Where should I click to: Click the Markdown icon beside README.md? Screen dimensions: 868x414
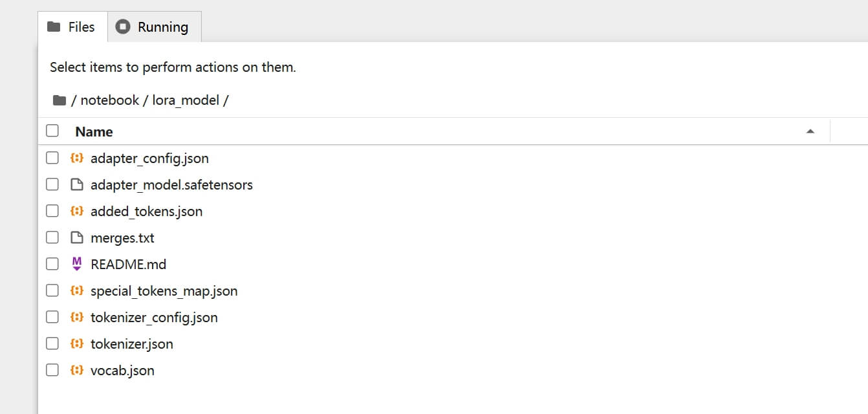click(x=77, y=264)
